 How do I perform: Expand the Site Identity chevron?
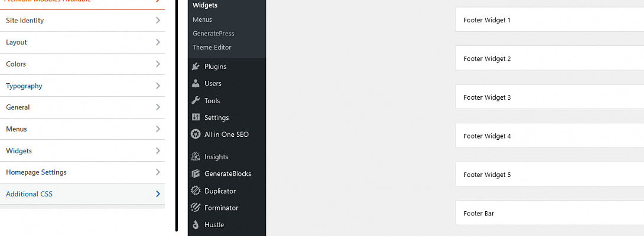[x=158, y=21]
